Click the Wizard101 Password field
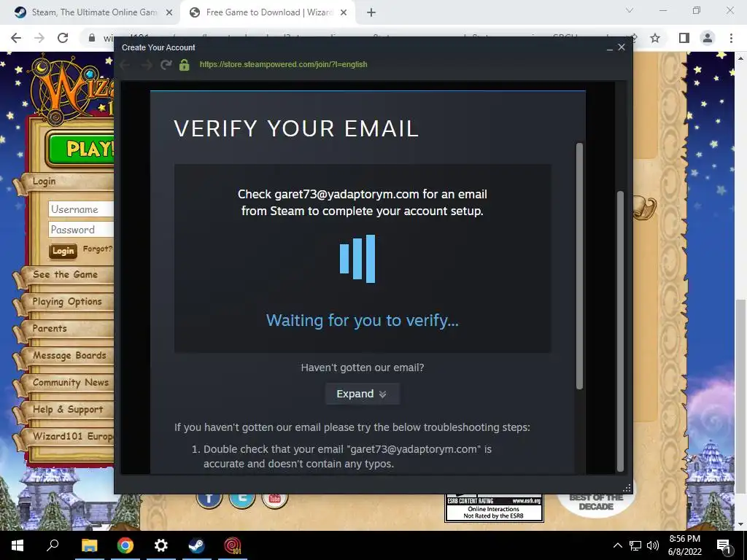747x560 pixels. (x=81, y=230)
